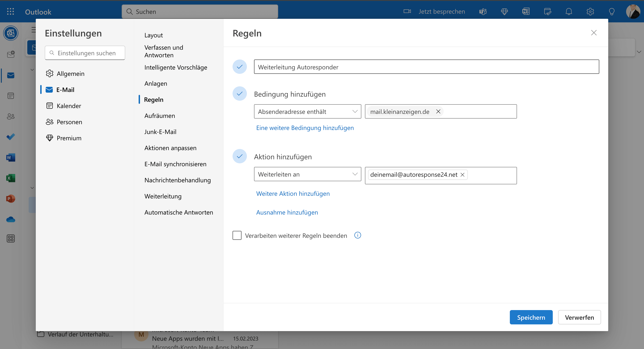Open the Calendar app in the left rail
The height and width of the screenshot is (349, 644).
(11, 96)
